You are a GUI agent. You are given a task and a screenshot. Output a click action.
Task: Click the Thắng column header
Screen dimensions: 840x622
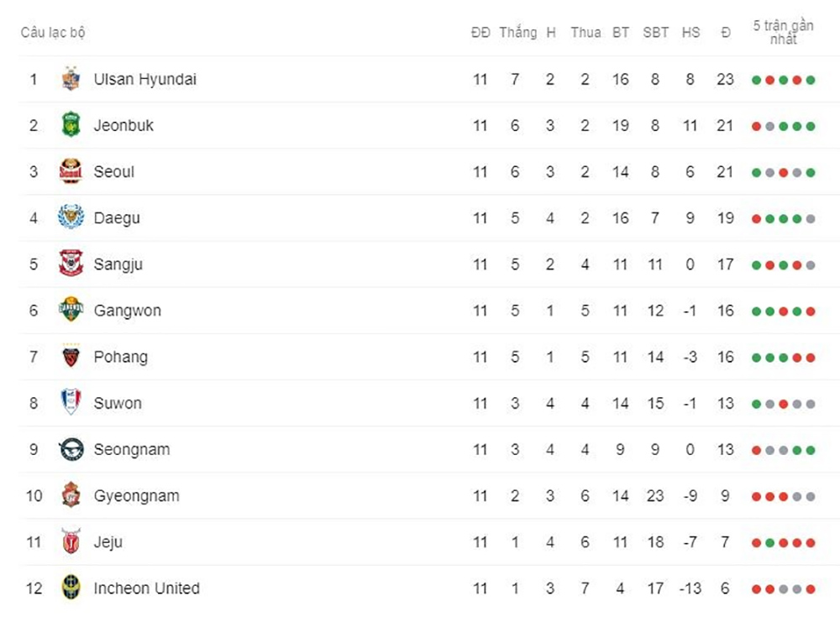tap(517, 33)
